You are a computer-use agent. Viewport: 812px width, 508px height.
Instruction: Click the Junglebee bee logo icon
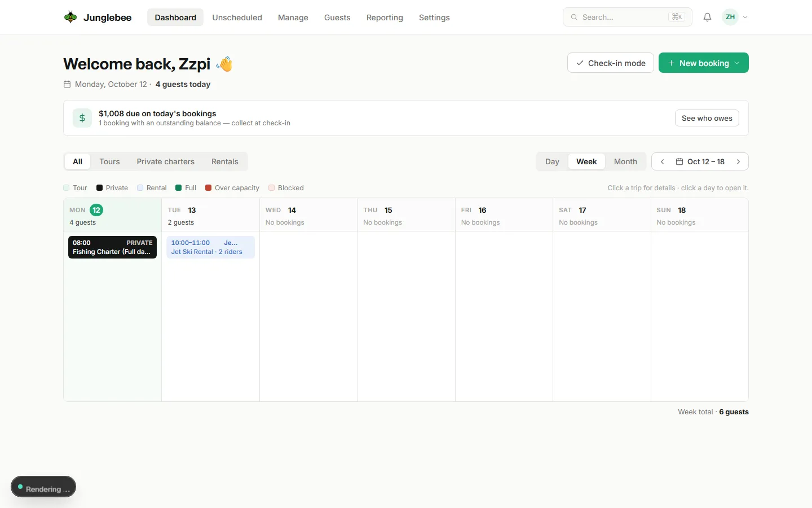tap(70, 17)
